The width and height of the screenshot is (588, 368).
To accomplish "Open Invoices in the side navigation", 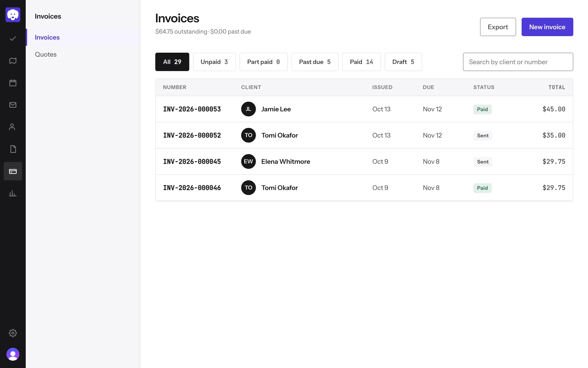I will click(x=83, y=37).
